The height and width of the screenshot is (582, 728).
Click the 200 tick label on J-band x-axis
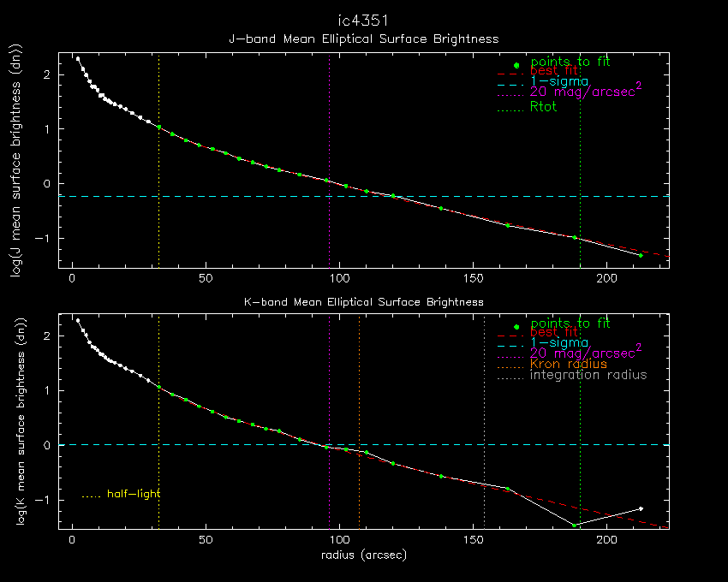tap(607, 279)
